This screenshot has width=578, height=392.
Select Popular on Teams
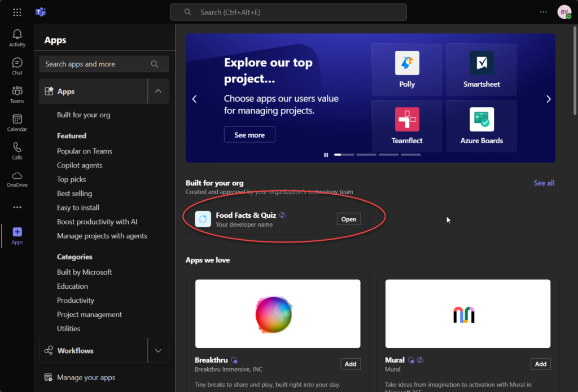coord(85,151)
